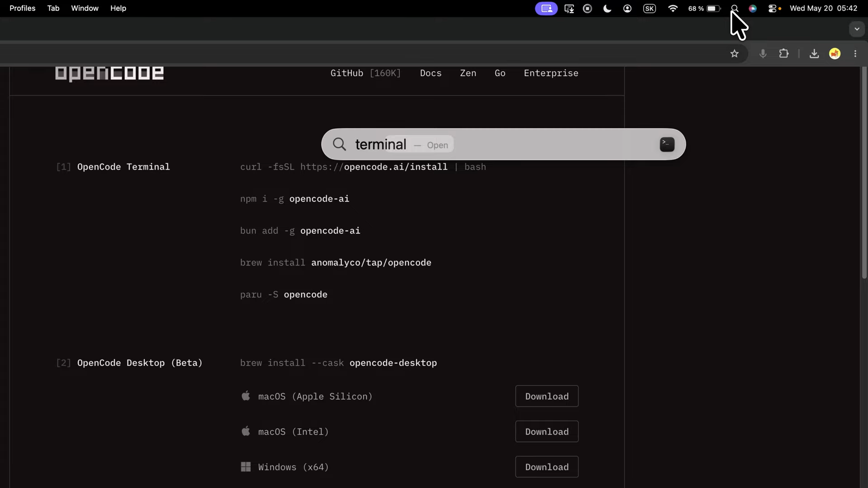Click the date and time clock
868x488 pixels.
pos(823,9)
